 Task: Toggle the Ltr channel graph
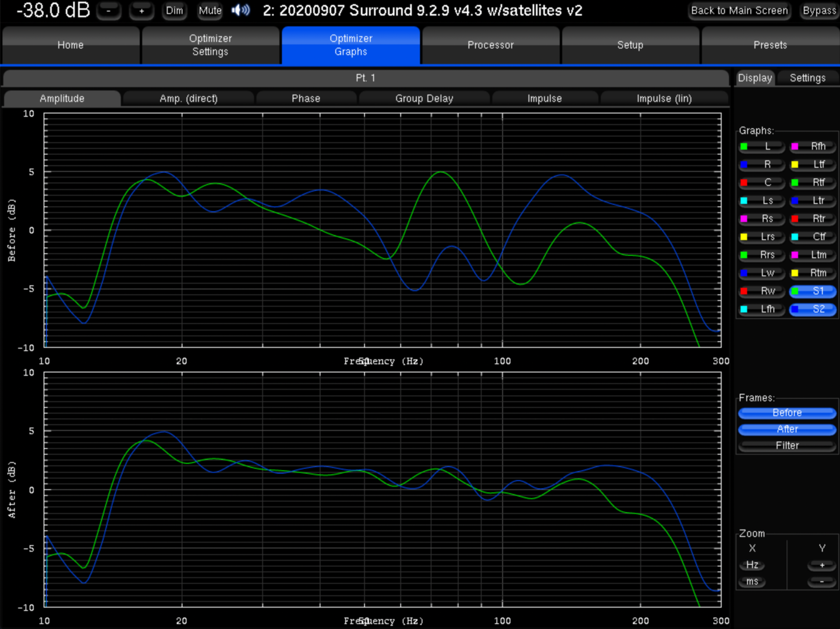[813, 200]
